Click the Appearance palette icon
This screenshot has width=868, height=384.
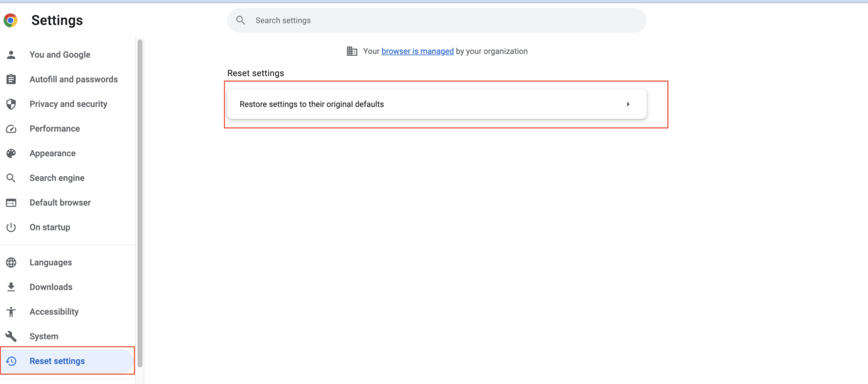coord(11,154)
